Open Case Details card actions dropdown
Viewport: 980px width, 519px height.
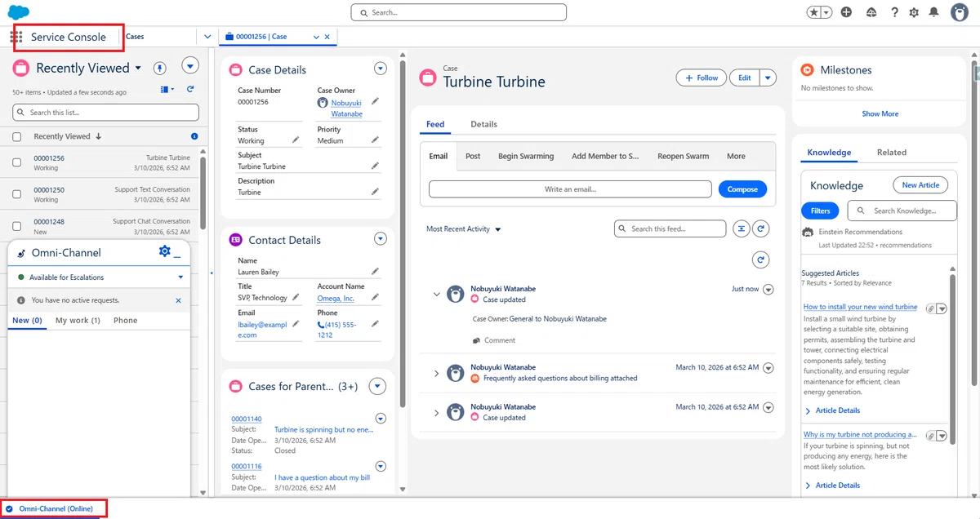click(380, 69)
